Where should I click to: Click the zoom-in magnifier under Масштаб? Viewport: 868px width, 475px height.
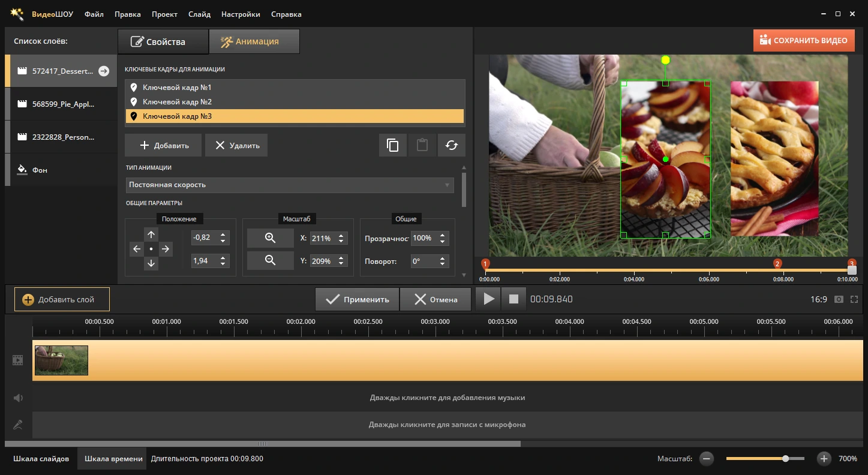[271, 238]
